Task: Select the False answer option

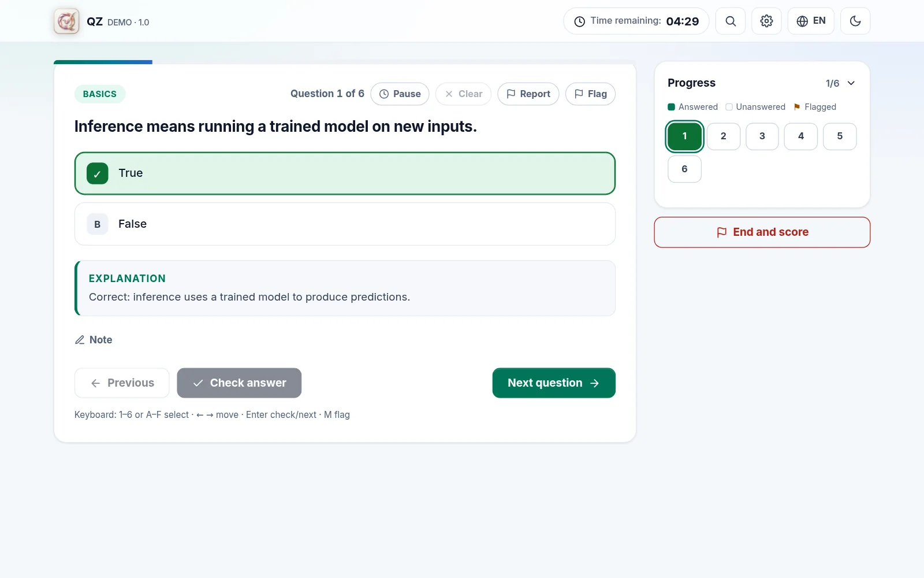Action: point(345,224)
